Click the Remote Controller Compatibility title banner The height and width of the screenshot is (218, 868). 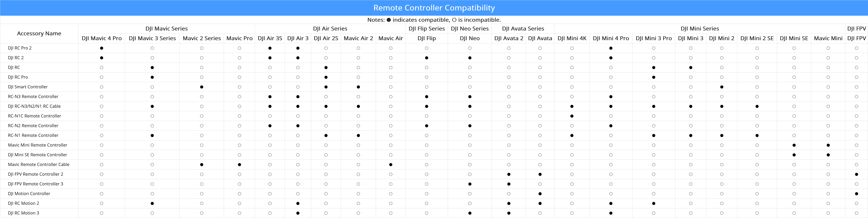point(434,8)
